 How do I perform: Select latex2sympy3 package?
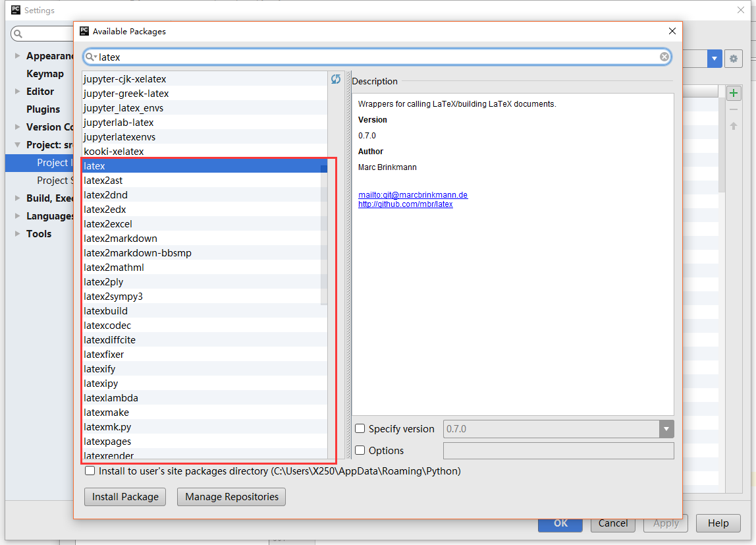pyautogui.click(x=204, y=296)
